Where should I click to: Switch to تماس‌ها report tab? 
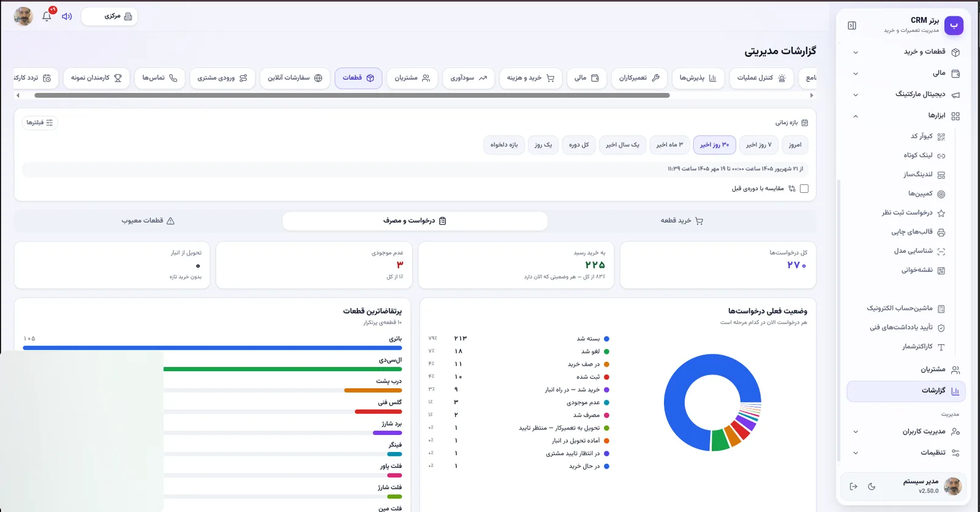160,78
